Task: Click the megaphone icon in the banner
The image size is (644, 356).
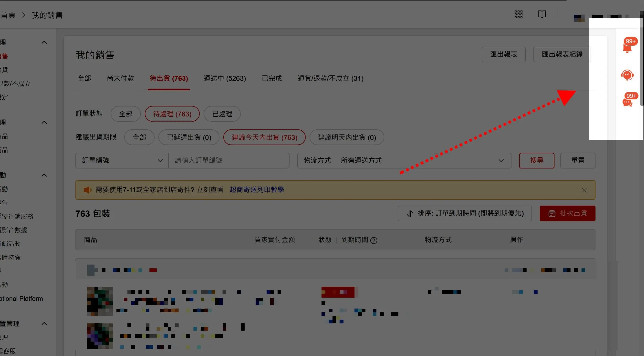Action: pyautogui.click(x=87, y=190)
